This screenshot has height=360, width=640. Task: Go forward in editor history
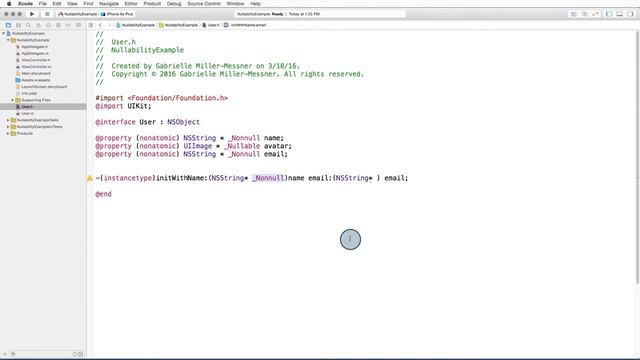click(109, 25)
